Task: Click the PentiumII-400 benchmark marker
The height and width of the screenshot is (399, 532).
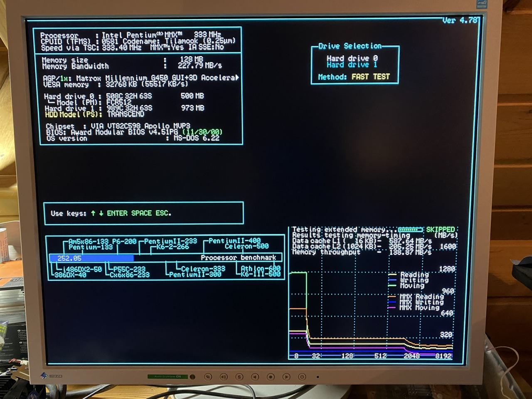Action: coord(234,241)
